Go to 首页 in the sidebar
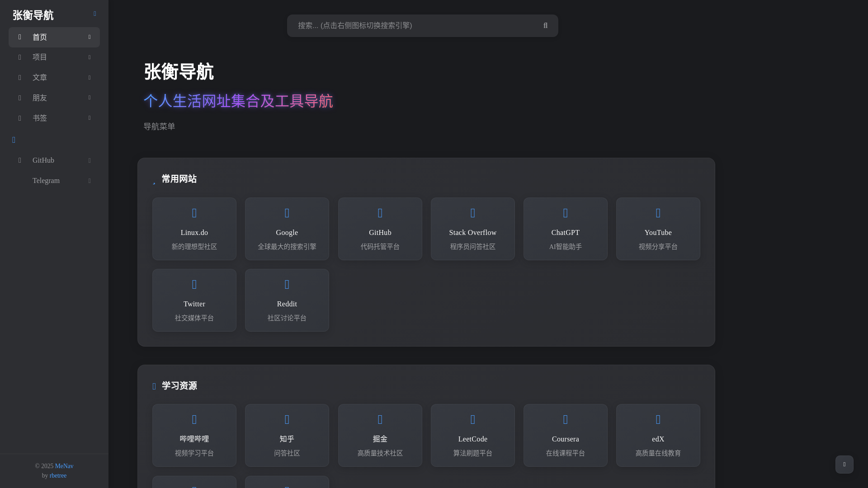The image size is (868, 488). click(54, 37)
